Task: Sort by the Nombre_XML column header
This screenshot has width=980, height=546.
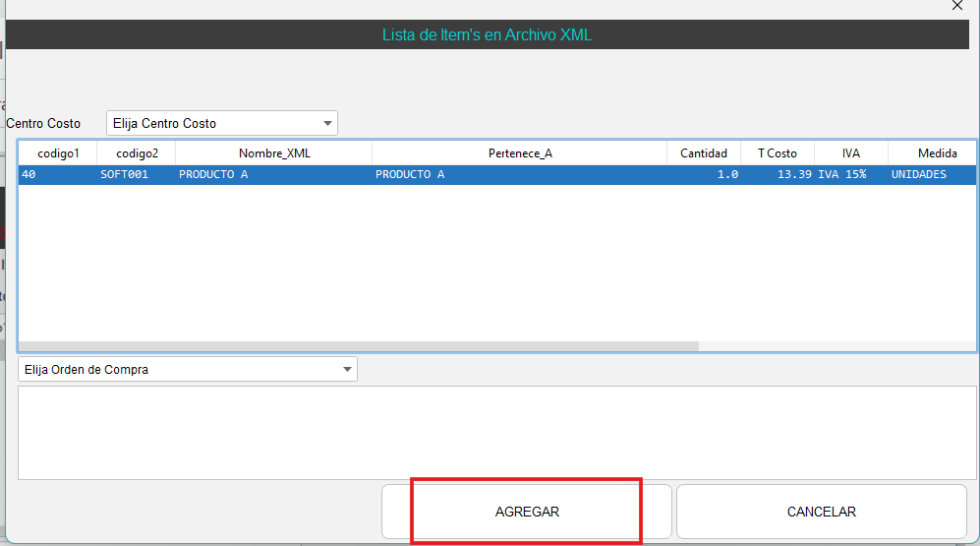Action: pyautogui.click(x=273, y=152)
